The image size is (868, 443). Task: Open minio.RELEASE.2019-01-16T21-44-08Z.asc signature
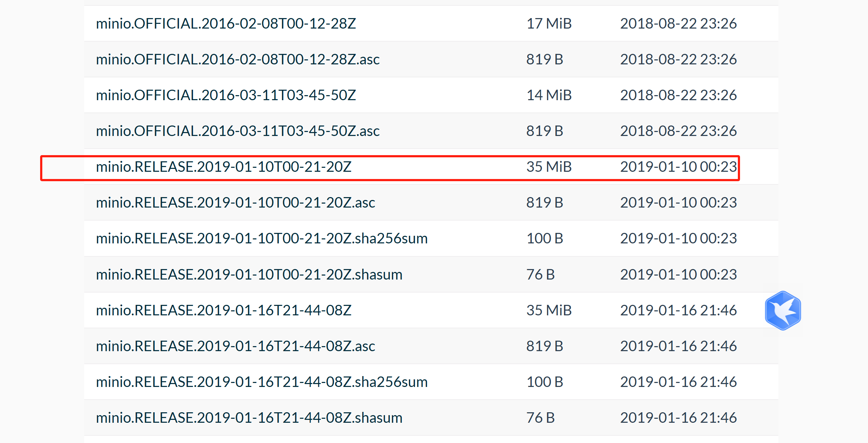[235, 346]
